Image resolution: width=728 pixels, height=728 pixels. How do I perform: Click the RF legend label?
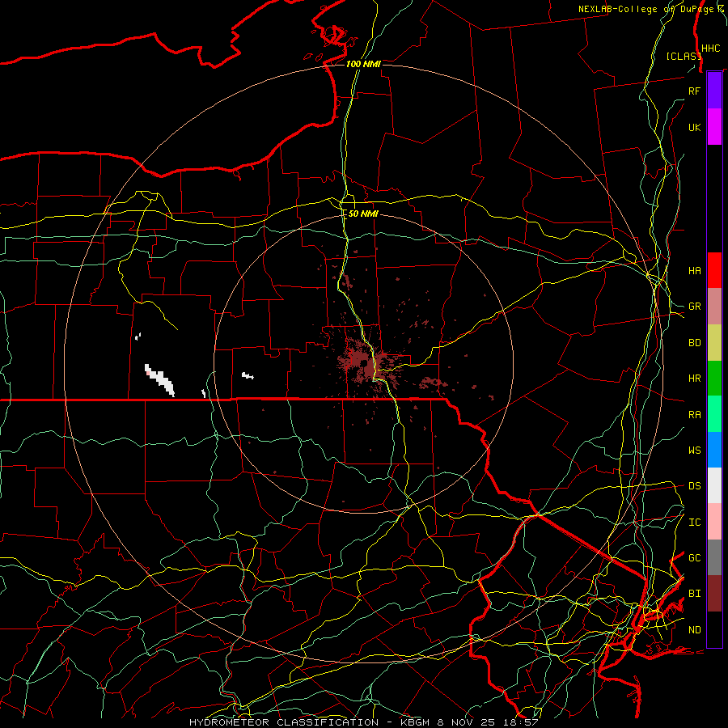694,91
